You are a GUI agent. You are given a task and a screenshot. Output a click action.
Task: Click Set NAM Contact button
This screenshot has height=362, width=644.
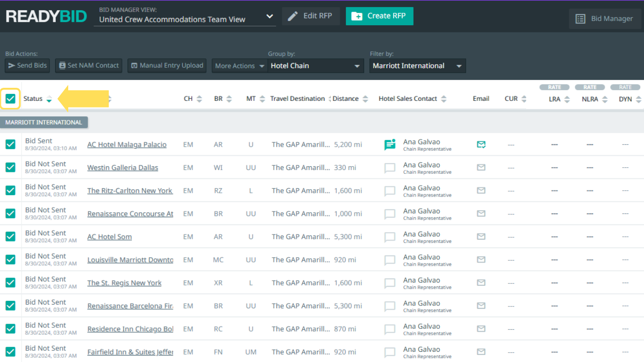click(x=89, y=65)
